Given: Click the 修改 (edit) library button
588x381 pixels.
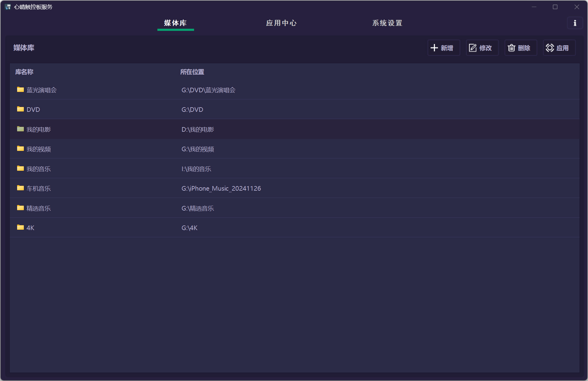Looking at the screenshot, I should [x=482, y=48].
